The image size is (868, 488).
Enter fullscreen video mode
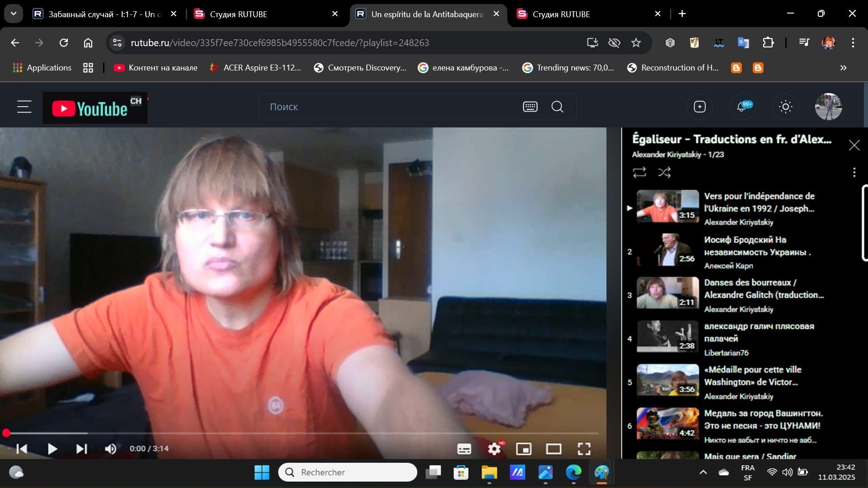[584, 449]
